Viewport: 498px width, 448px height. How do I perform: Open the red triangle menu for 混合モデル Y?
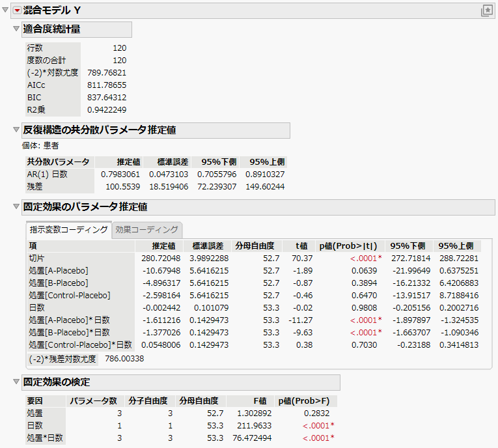pos(17,10)
